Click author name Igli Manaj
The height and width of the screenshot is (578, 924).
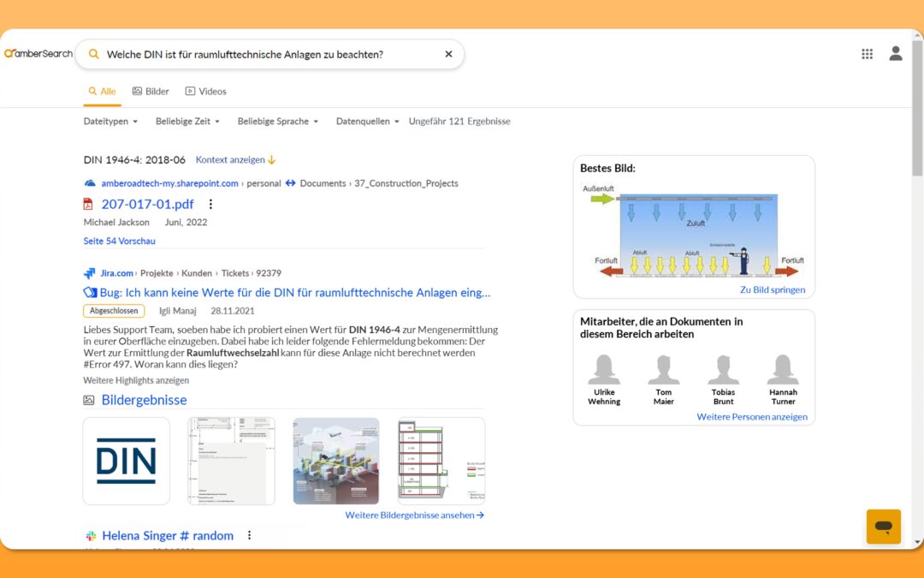[x=177, y=311]
